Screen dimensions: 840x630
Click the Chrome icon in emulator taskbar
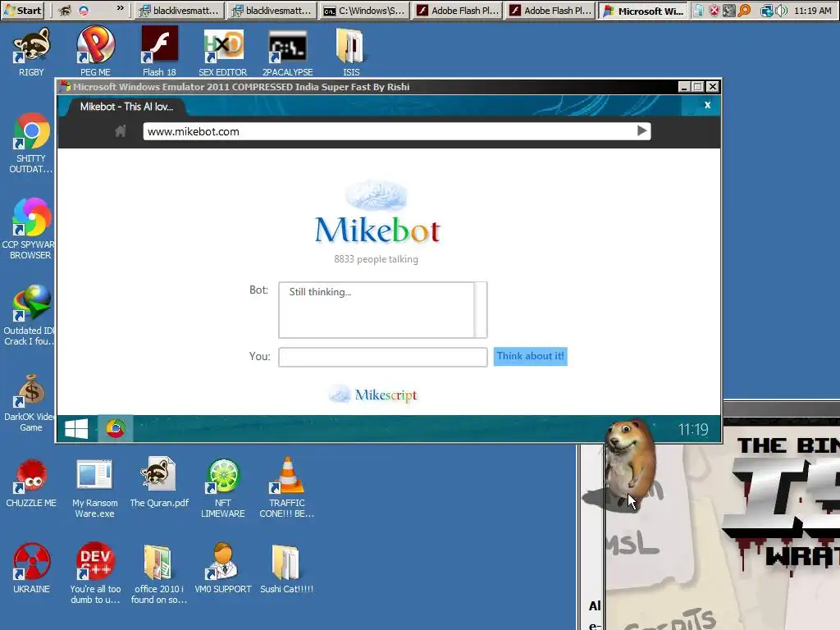(115, 428)
